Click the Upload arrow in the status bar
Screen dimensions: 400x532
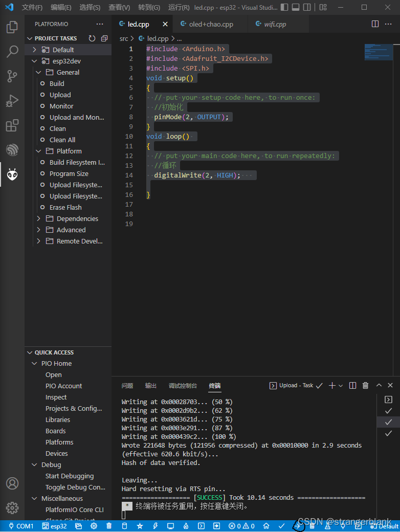tap(298, 525)
